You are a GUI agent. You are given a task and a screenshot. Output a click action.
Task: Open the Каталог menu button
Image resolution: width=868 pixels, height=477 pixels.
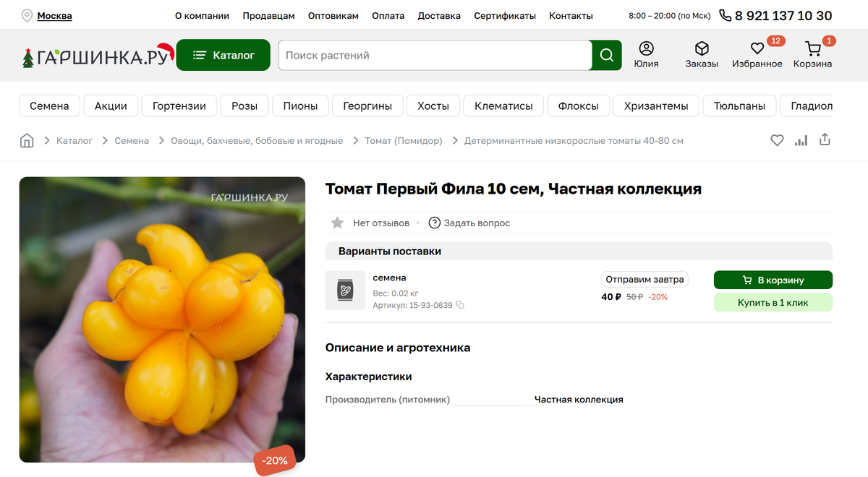[224, 55]
